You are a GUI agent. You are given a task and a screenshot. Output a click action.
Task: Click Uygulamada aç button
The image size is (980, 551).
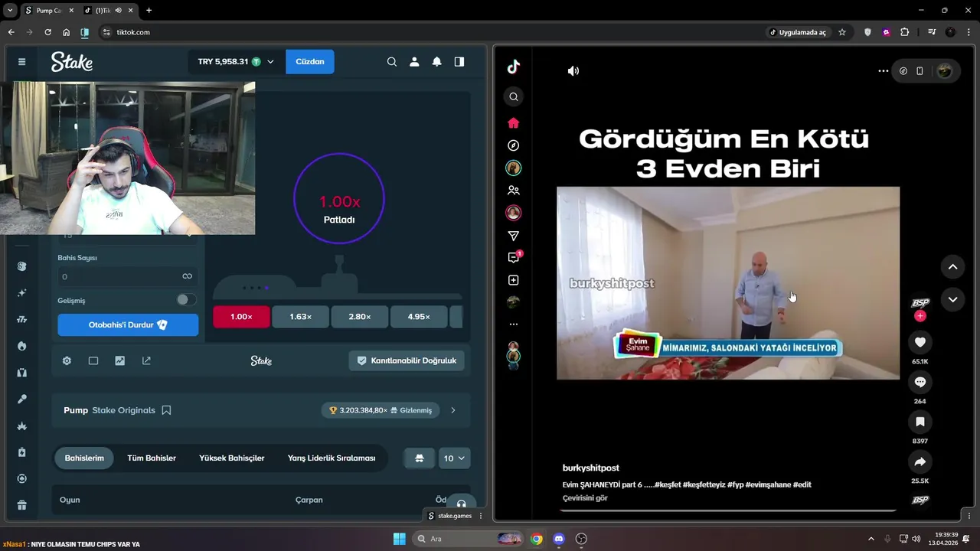click(798, 32)
